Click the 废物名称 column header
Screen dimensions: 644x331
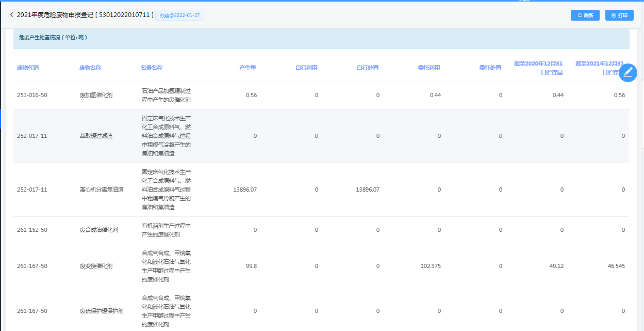90,68
